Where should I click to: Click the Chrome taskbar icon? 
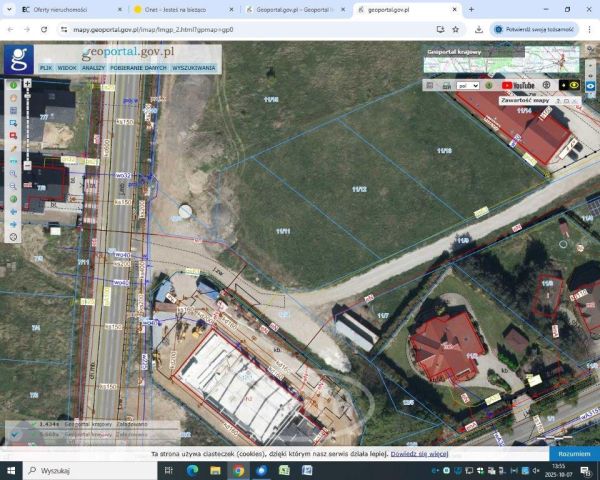coord(238,470)
